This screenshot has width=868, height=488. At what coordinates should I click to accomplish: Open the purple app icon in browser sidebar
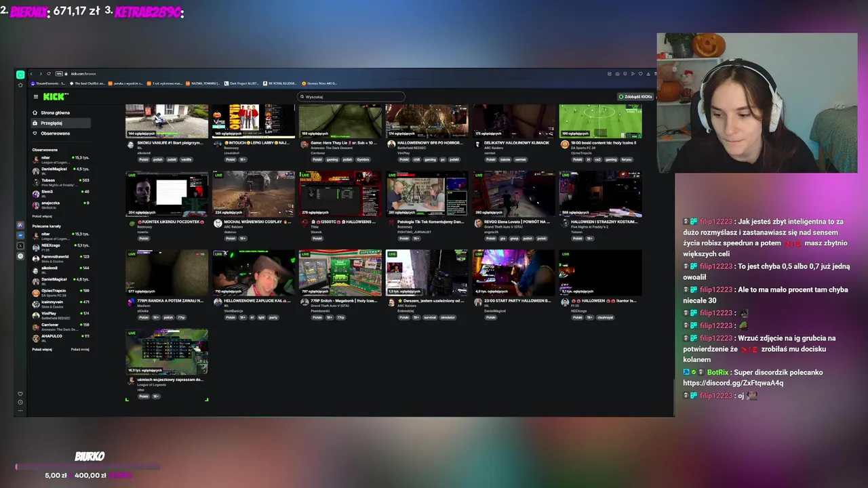click(x=20, y=225)
